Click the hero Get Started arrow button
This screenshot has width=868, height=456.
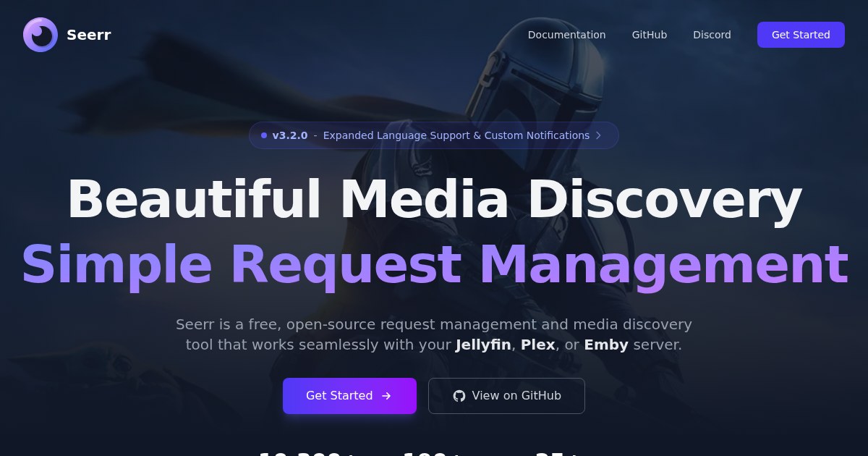[349, 396]
